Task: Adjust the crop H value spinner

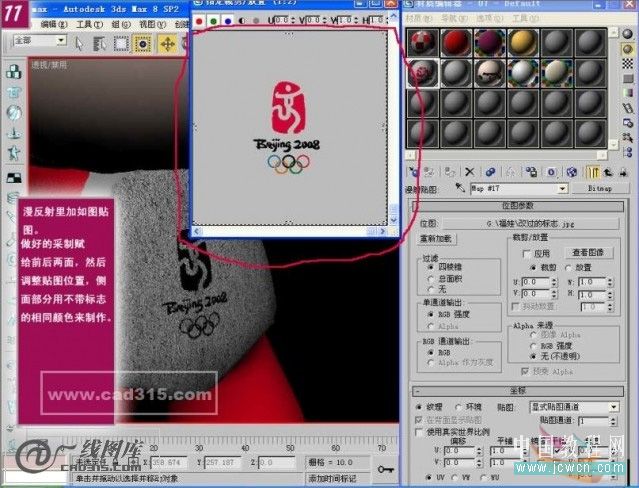Action: [610, 294]
